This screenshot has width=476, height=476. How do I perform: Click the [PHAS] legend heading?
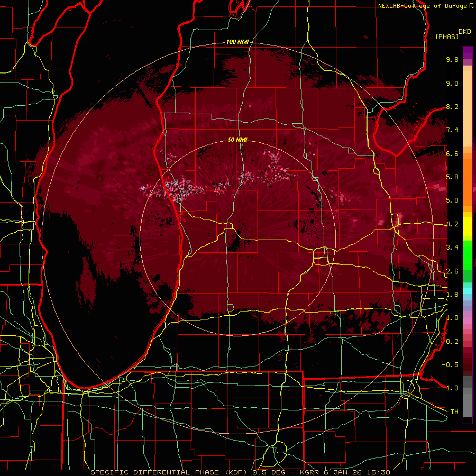click(447, 36)
